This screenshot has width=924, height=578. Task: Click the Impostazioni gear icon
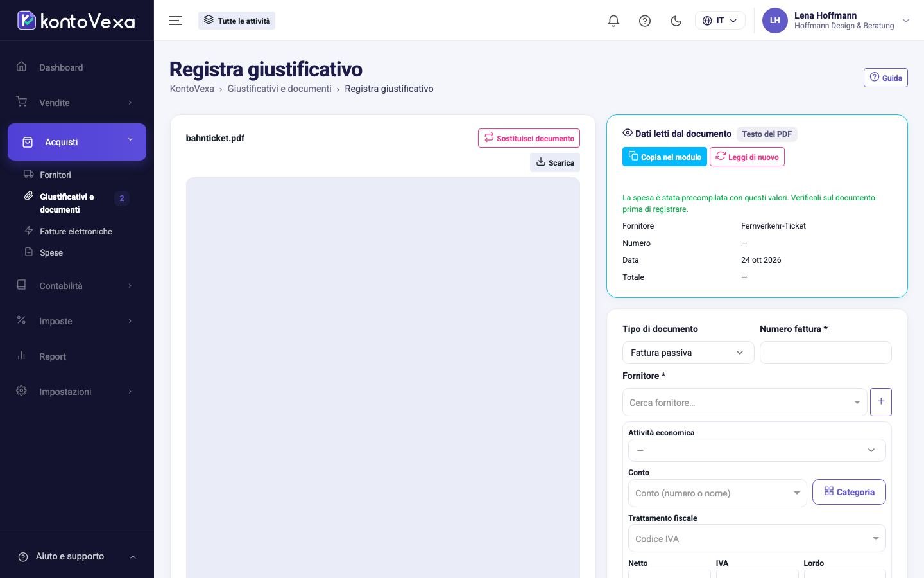point(21,390)
